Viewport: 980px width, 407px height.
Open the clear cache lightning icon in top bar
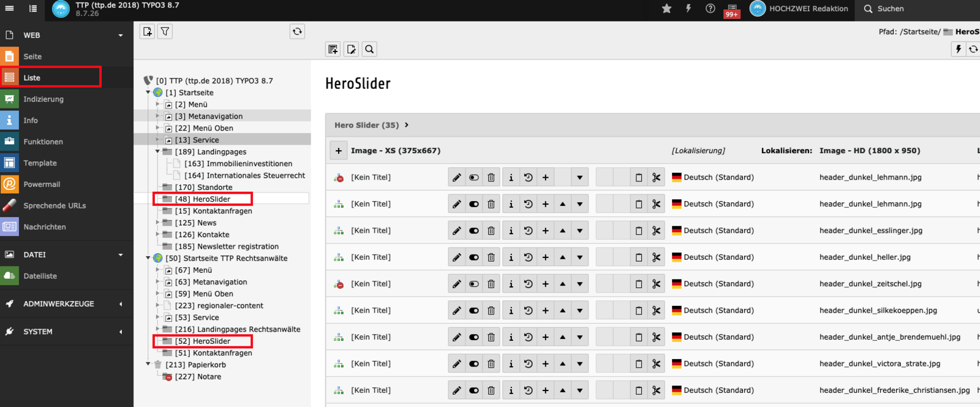[x=688, y=9]
